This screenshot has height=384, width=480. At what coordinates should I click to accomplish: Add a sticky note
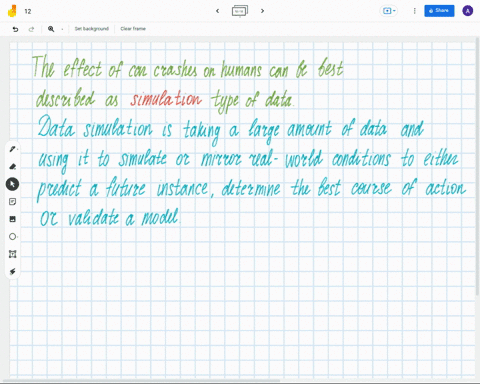13,202
